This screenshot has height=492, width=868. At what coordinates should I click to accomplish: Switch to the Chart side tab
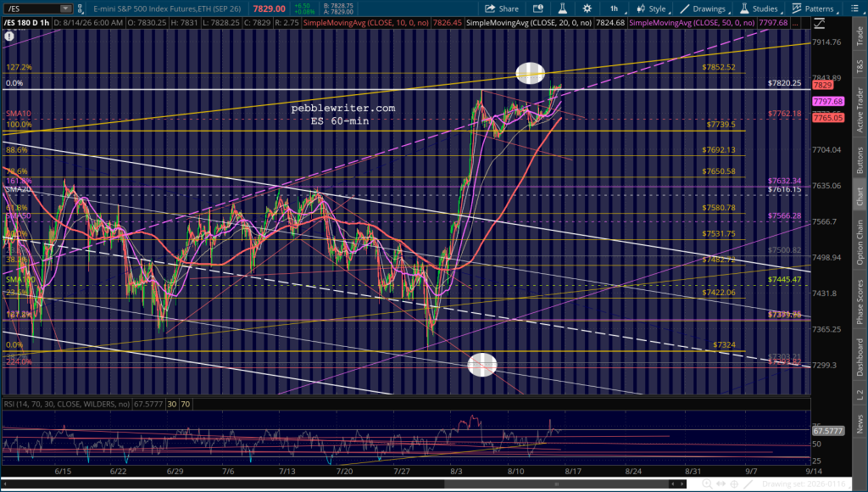click(860, 196)
